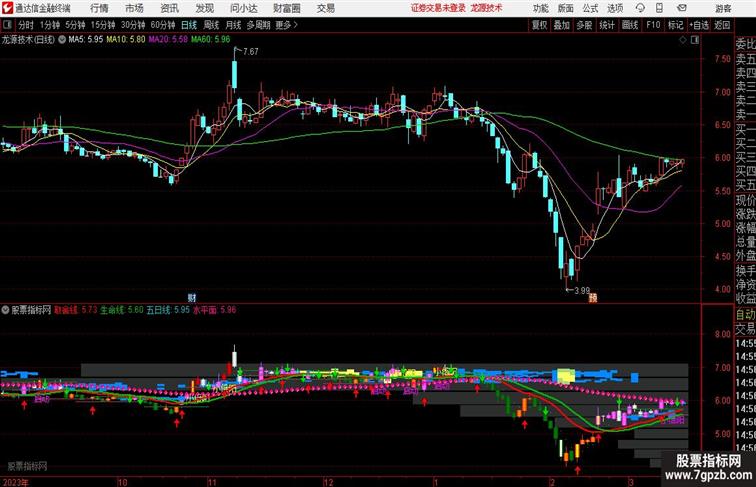Viewport: 756px width, 487px height.
Task: Click the 财 info marker below the chart
Action: 191,298
